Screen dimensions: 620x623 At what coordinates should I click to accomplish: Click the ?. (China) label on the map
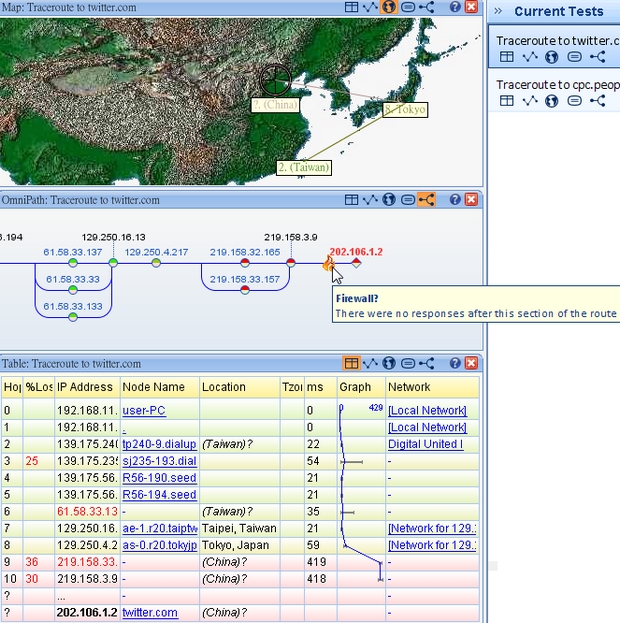pyautogui.click(x=275, y=105)
